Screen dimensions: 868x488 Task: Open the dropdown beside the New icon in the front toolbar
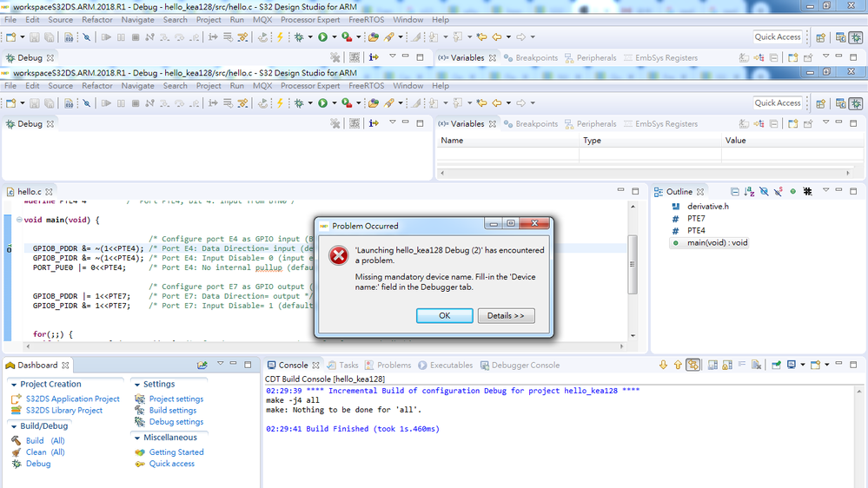(x=22, y=103)
